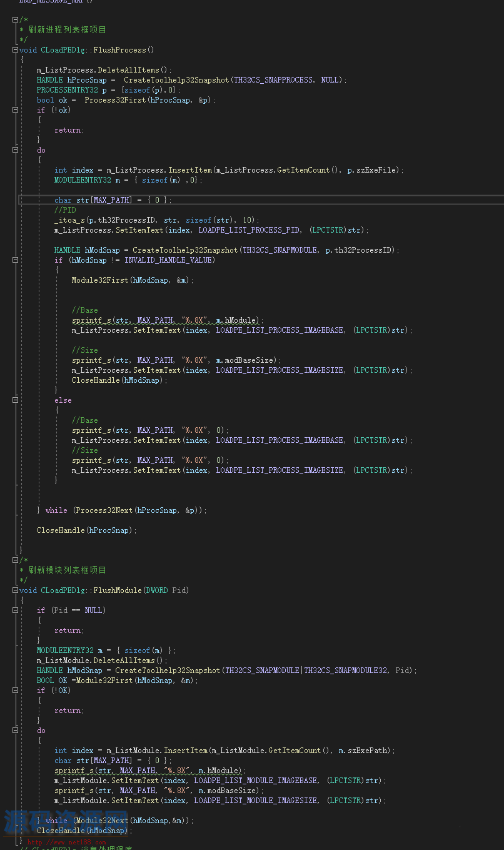Viewport: 504px width, 850px height.
Task: Click the } while (Process32Next(hProcSnap, &p)); line
Action: point(121,510)
